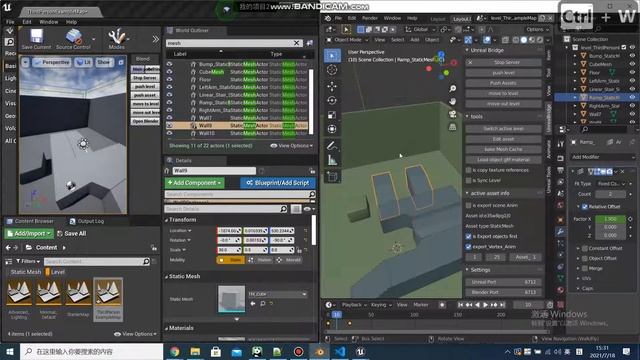640x360 pixels.
Task: Toggle Relative Offset checkbox in Array modifier
Action: click(x=585, y=207)
